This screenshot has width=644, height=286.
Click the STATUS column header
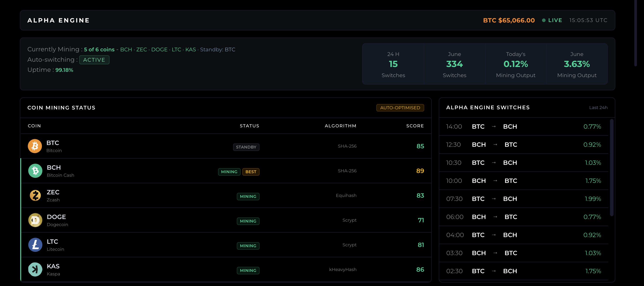[249, 126]
